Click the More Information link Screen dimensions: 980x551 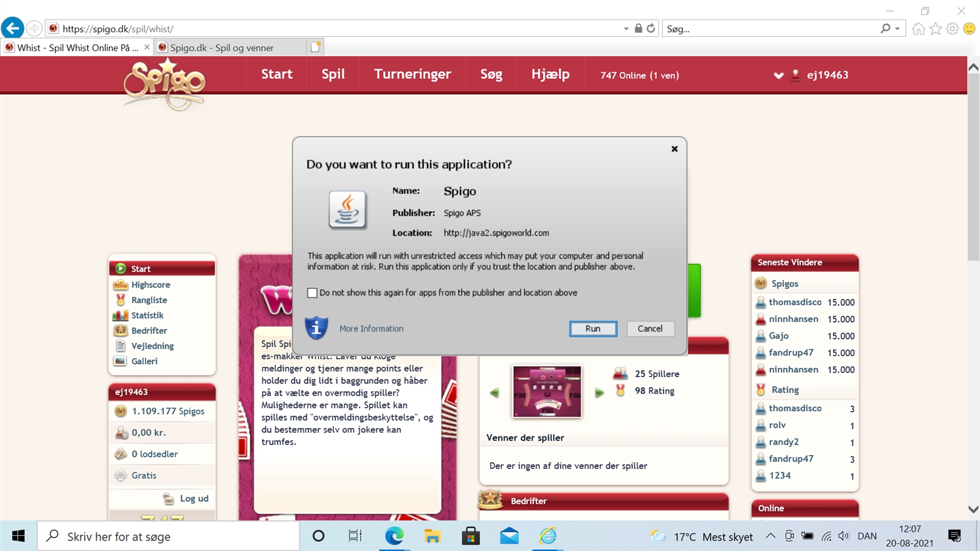(x=371, y=329)
